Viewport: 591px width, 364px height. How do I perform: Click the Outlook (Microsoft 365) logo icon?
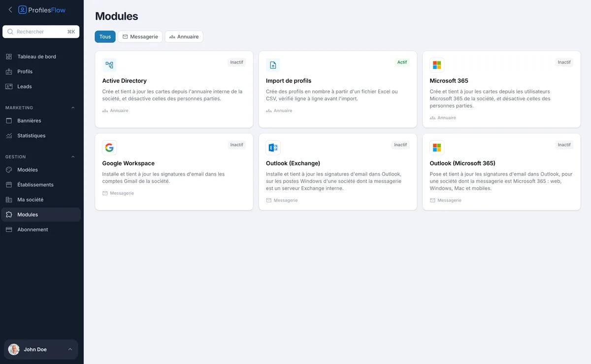pos(437,148)
